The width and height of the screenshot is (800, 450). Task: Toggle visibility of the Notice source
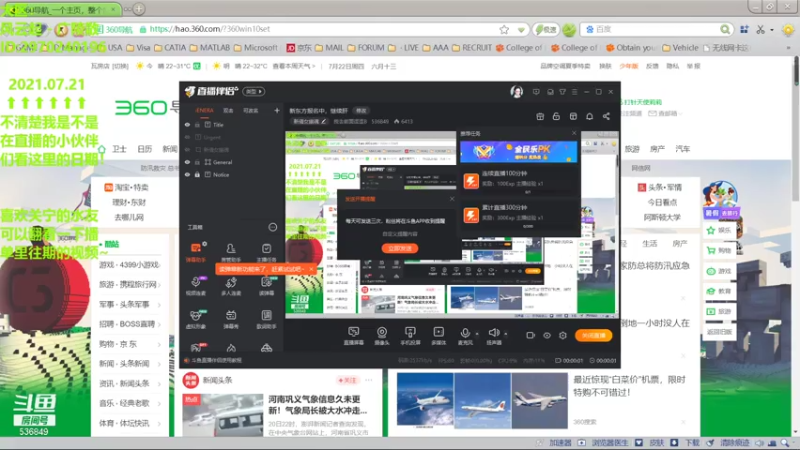[x=187, y=174]
